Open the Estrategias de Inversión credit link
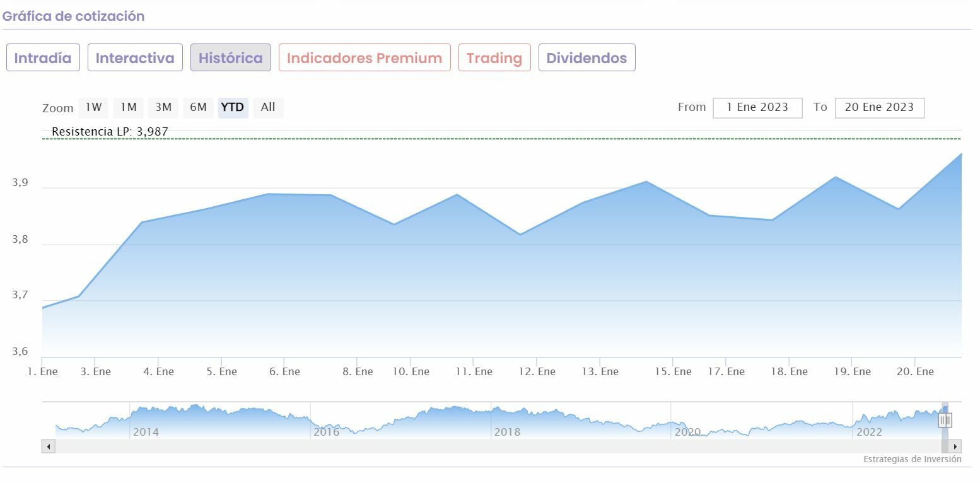 pyautogui.click(x=912, y=459)
